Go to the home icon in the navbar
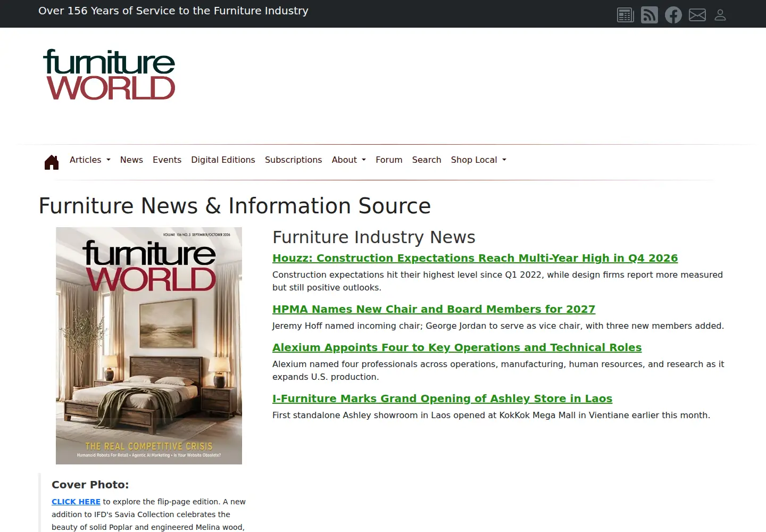The image size is (766, 532). [x=52, y=162]
